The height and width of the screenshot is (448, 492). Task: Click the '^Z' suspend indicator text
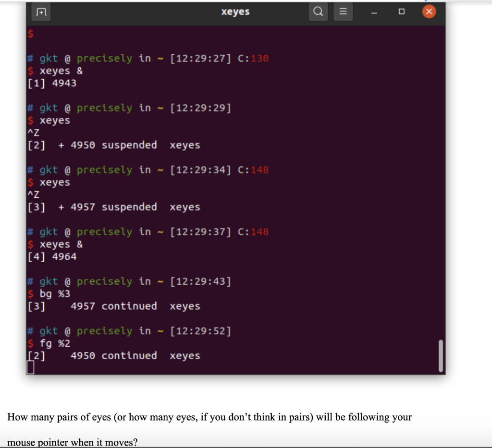(x=32, y=133)
